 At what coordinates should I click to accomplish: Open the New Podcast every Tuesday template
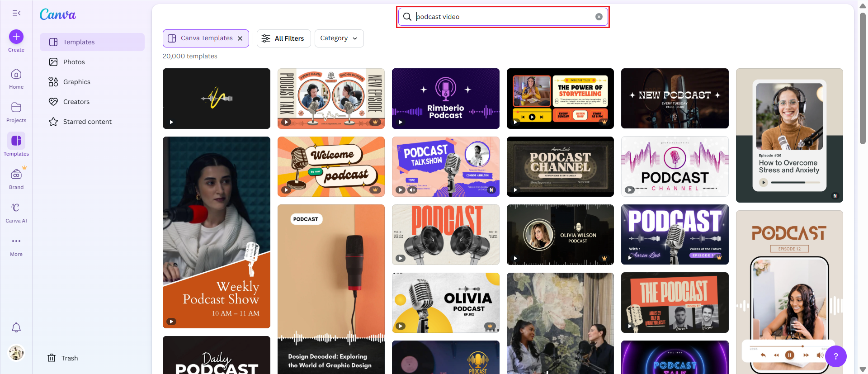(x=675, y=99)
